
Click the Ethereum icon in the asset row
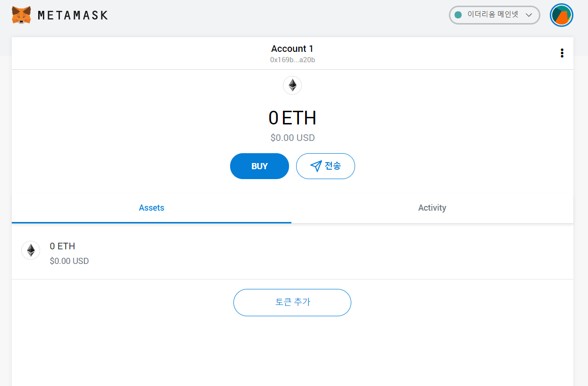(31, 250)
